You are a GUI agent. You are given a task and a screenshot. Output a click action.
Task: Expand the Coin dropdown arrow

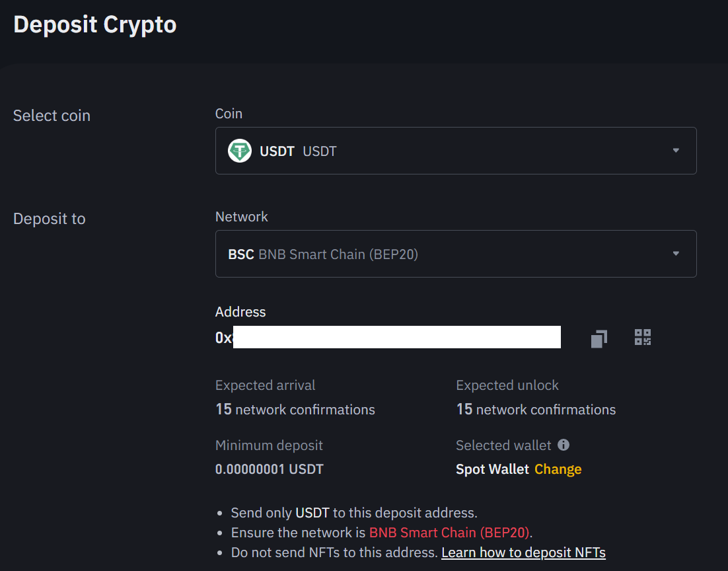coord(676,151)
